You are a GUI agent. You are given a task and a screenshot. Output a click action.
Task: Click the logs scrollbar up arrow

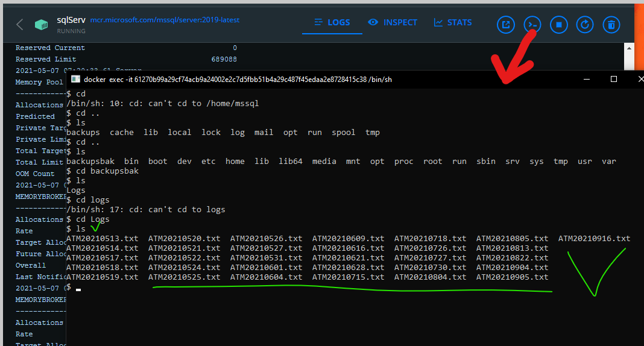(629, 48)
